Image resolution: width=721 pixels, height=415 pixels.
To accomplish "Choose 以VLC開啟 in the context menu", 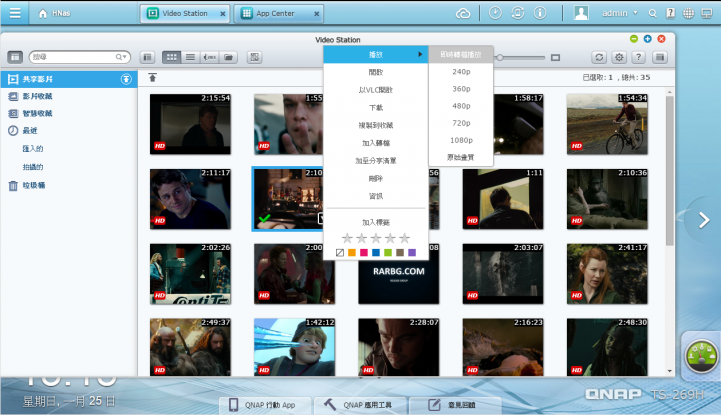I will pos(376,90).
